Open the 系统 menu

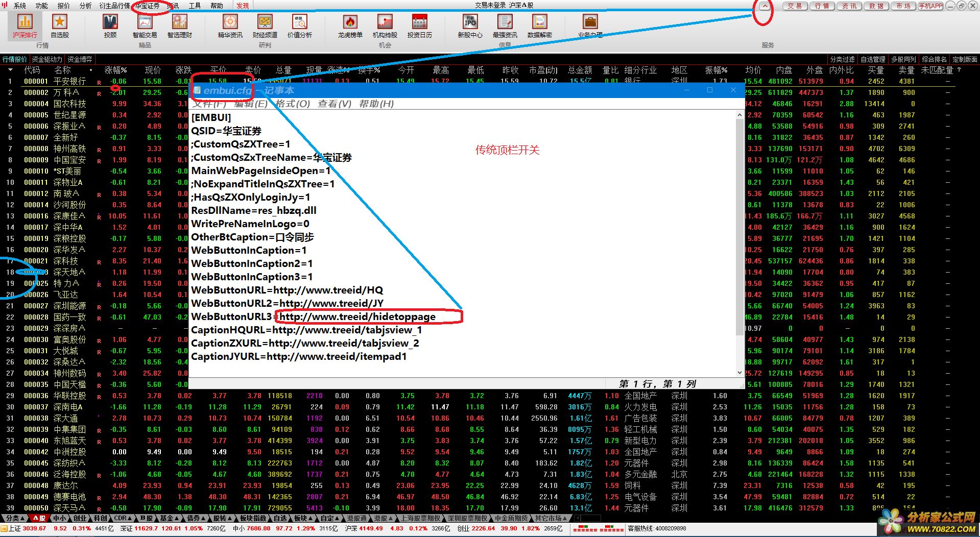pyautogui.click(x=19, y=6)
